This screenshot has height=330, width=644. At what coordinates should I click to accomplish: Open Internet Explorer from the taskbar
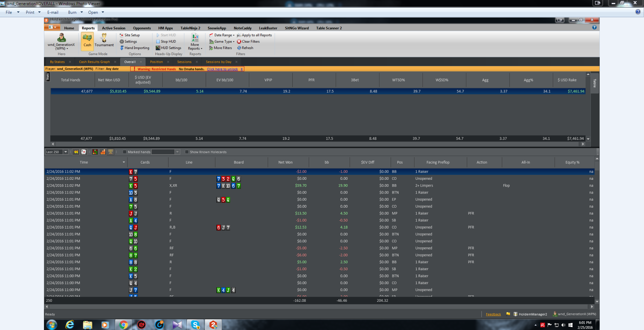70,325
